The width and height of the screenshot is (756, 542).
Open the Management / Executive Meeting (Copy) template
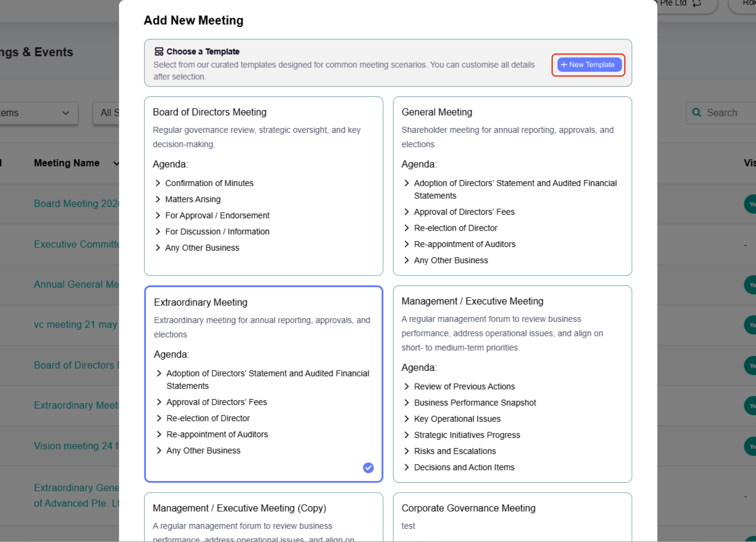click(263, 517)
